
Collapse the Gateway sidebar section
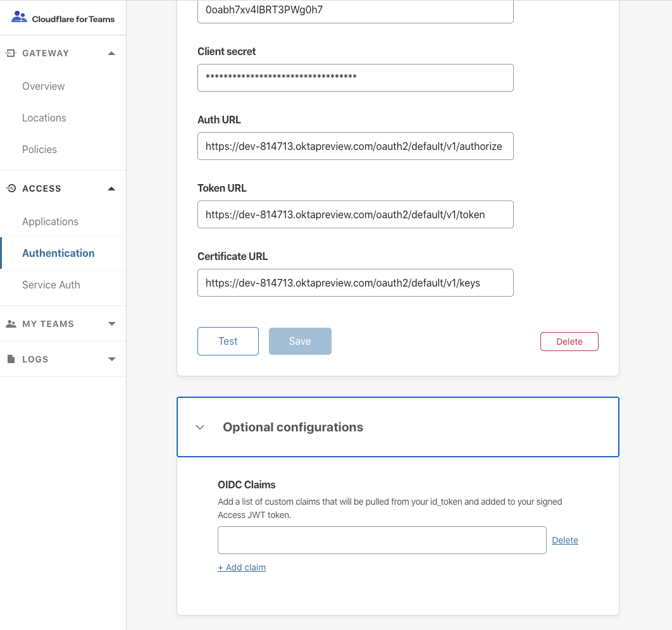tap(112, 53)
